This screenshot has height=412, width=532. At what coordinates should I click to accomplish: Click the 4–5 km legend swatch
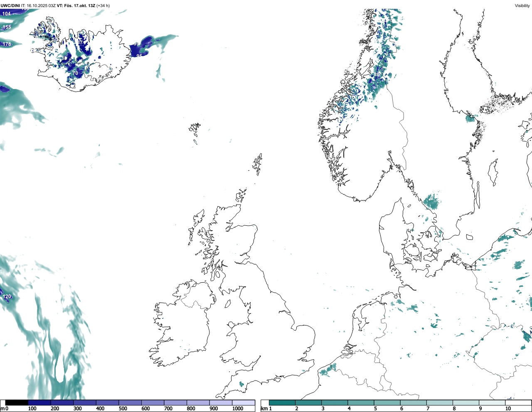(361, 402)
